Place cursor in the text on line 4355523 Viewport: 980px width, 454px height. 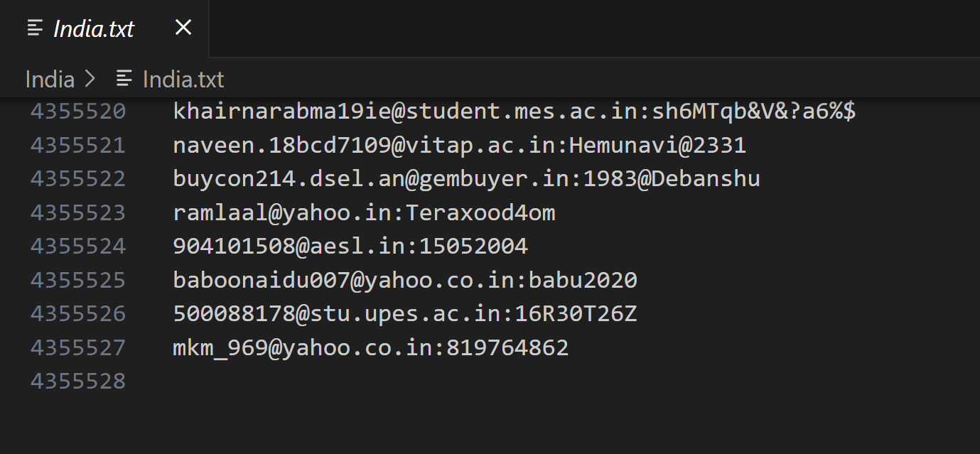click(x=364, y=212)
